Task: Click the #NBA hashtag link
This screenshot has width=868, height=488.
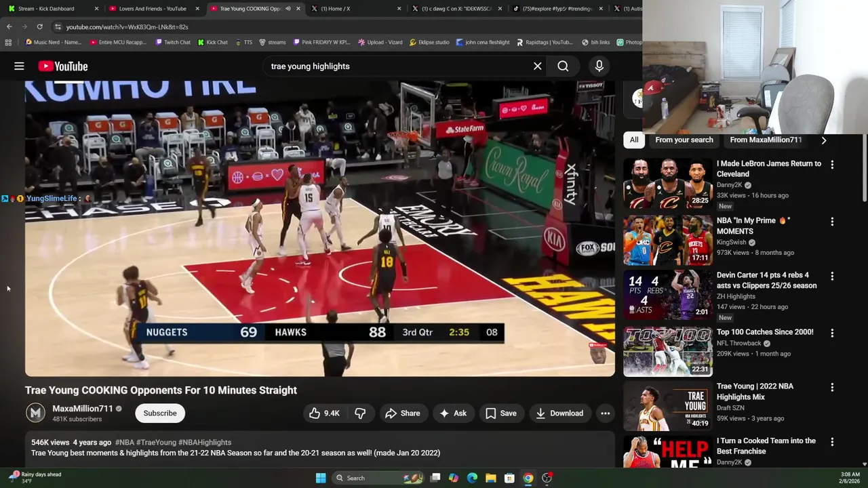Action: coord(125,443)
